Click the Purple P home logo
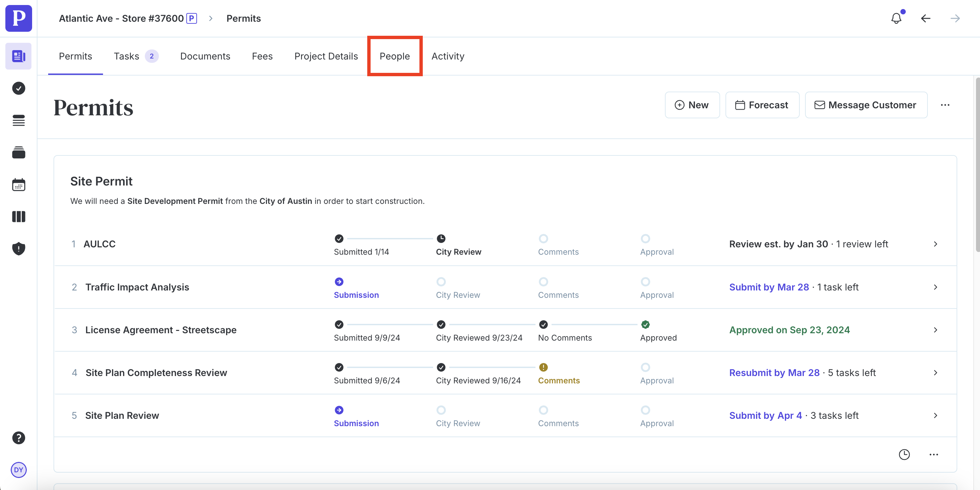Screen dimensions: 980x490 (x=18, y=18)
